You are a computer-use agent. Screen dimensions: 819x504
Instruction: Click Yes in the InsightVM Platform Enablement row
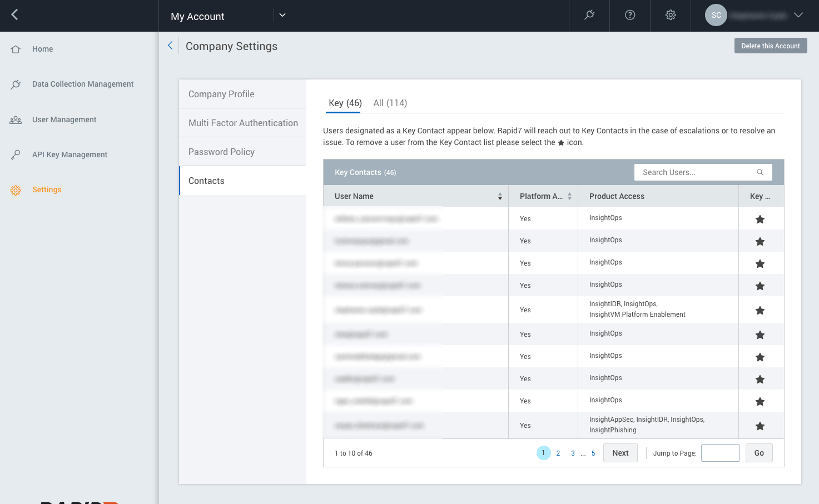[525, 310]
